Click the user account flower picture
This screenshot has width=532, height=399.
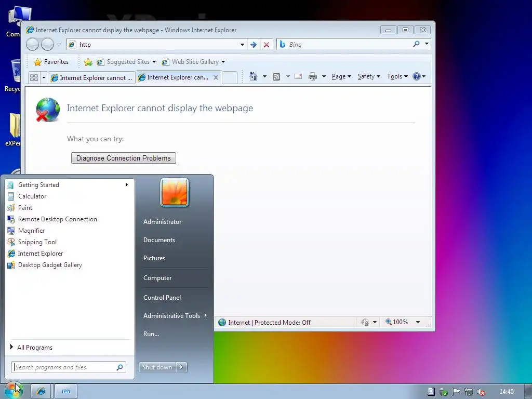[175, 192]
